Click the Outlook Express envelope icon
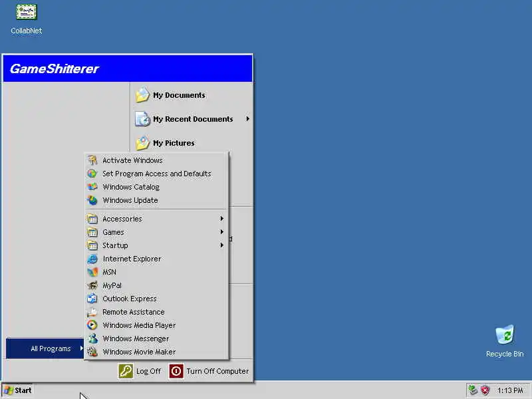 click(x=92, y=299)
